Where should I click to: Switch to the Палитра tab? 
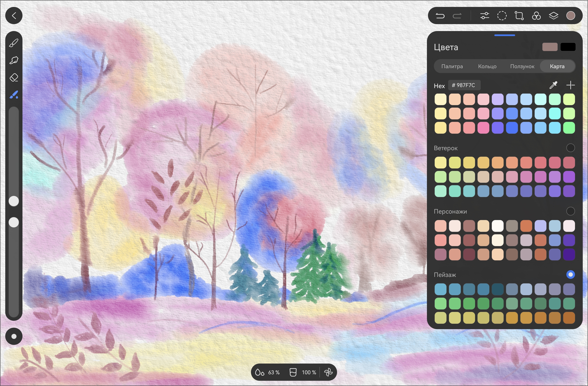(452, 66)
